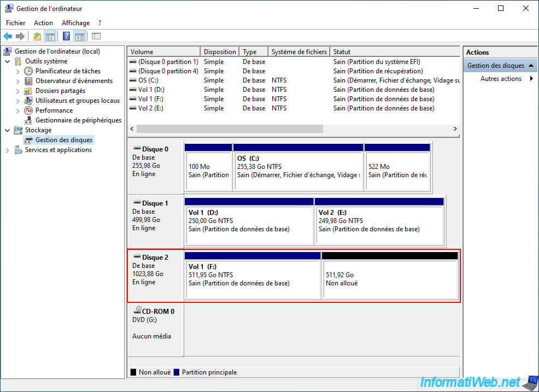The height and width of the screenshot is (392, 539).
Task: Toggle the show/hide console tree toolbar icon
Action: (x=50, y=37)
